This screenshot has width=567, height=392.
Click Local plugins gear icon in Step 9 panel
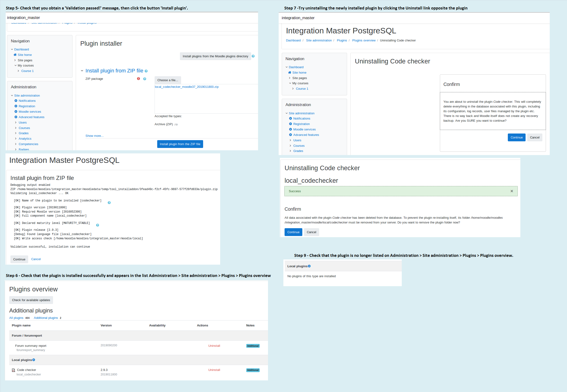point(309,266)
